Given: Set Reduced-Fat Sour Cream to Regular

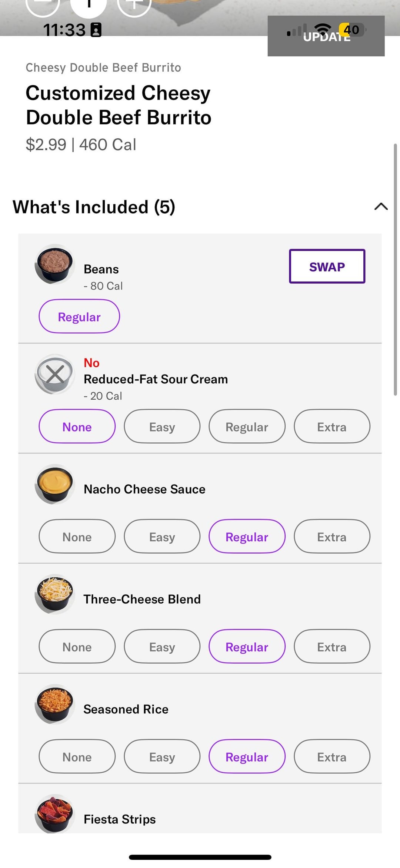Looking at the screenshot, I should pos(247,426).
